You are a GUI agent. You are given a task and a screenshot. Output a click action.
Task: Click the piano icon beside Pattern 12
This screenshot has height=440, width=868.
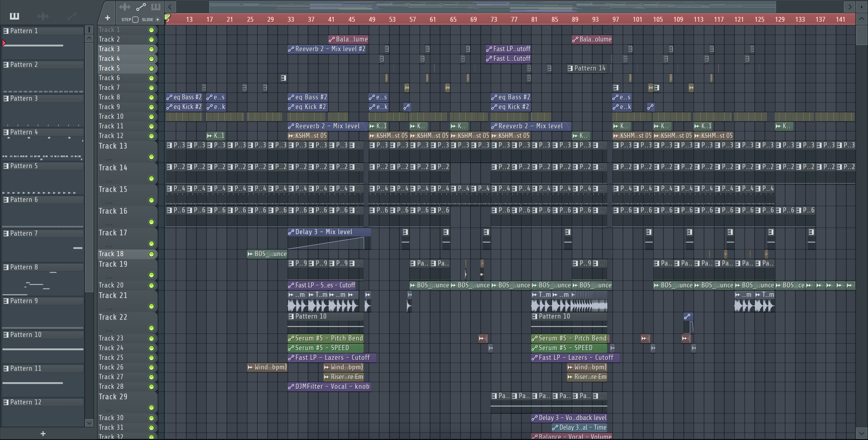(6, 402)
